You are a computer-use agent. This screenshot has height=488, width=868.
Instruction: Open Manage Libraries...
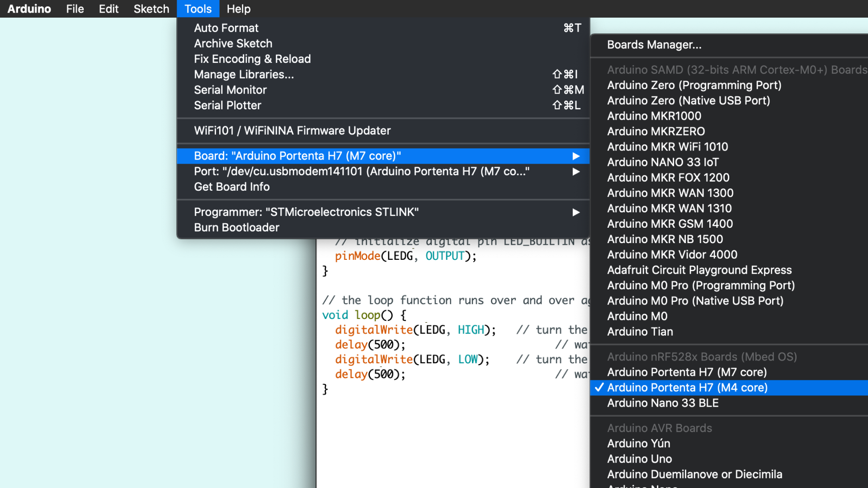click(x=244, y=75)
